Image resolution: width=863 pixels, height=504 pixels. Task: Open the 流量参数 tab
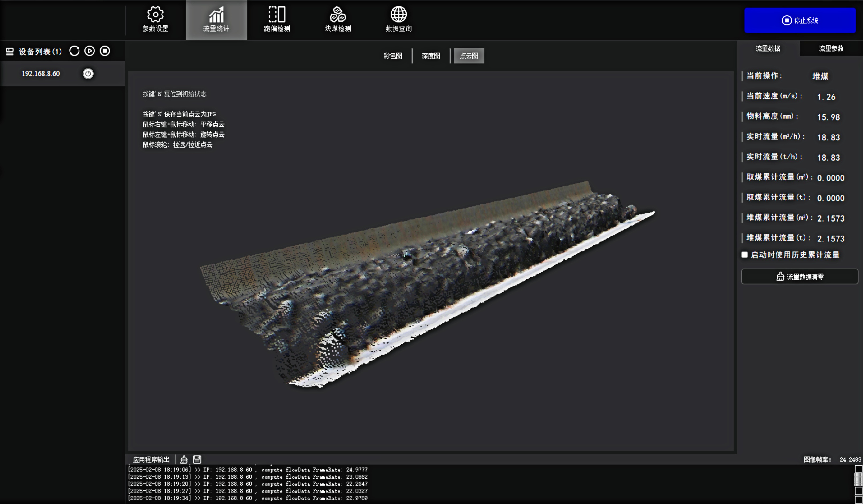click(831, 48)
